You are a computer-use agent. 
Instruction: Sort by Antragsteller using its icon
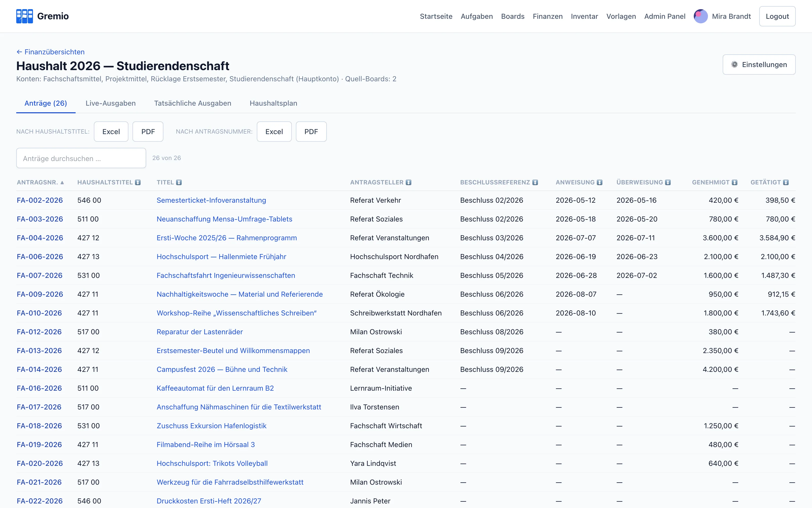pyautogui.click(x=408, y=182)
